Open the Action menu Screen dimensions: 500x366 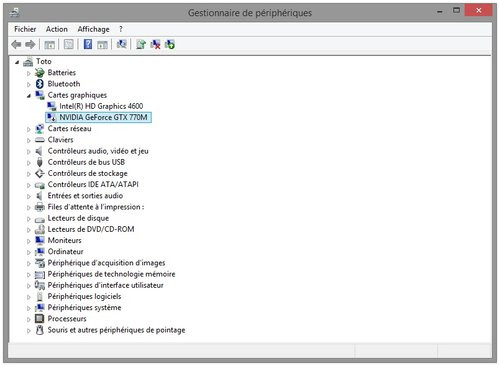[x=57, y=29]
